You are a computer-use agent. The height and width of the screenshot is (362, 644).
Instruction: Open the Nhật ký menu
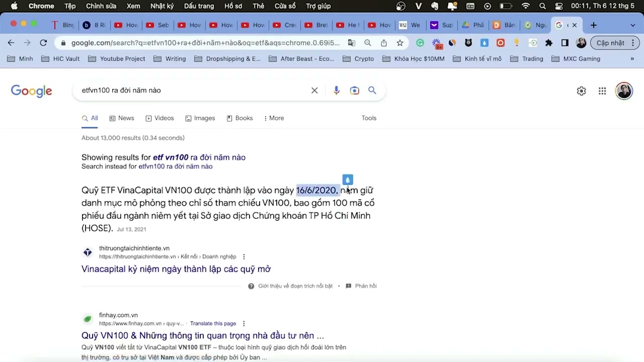click(162, 6)
